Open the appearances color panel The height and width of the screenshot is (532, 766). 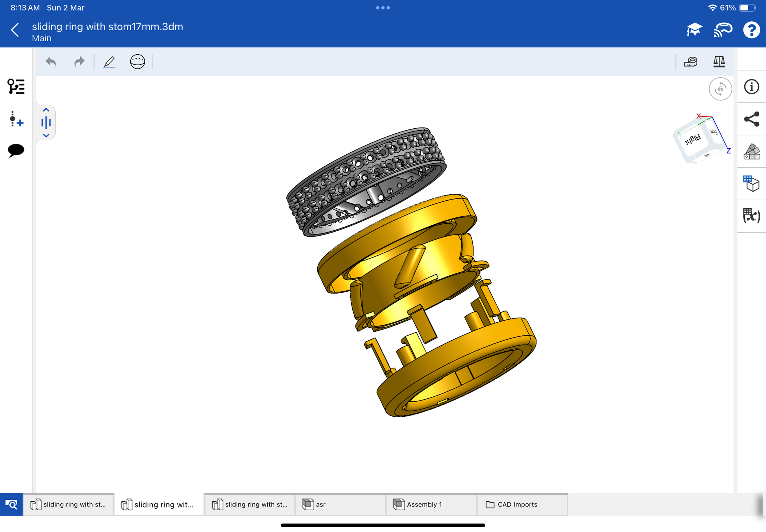pos(751,151)
